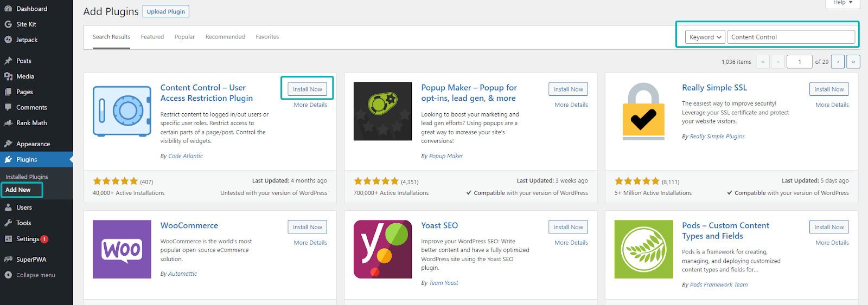Click the Appearance paintbrush icon
The width and height of the screenshot is (868, 305).
(x=8, y=144)
